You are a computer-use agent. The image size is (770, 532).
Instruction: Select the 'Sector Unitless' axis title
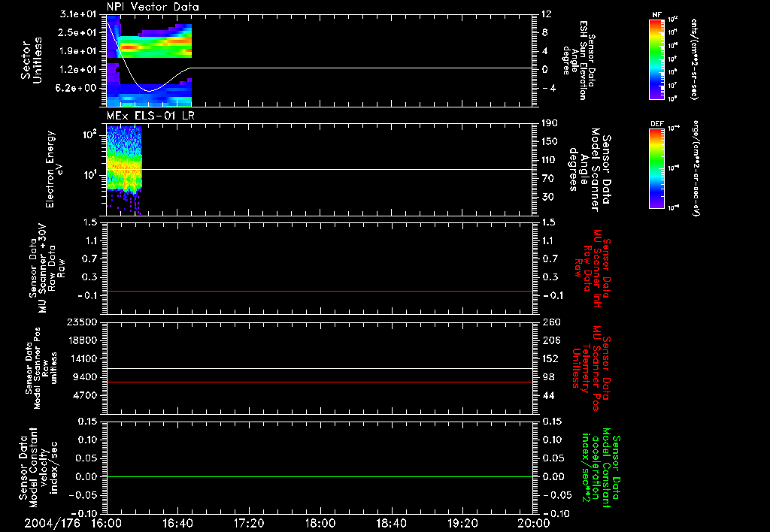coord(32,61)
